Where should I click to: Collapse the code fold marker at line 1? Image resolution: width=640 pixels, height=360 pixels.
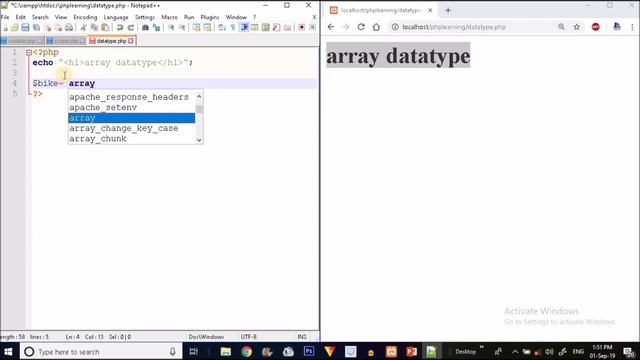29,53
